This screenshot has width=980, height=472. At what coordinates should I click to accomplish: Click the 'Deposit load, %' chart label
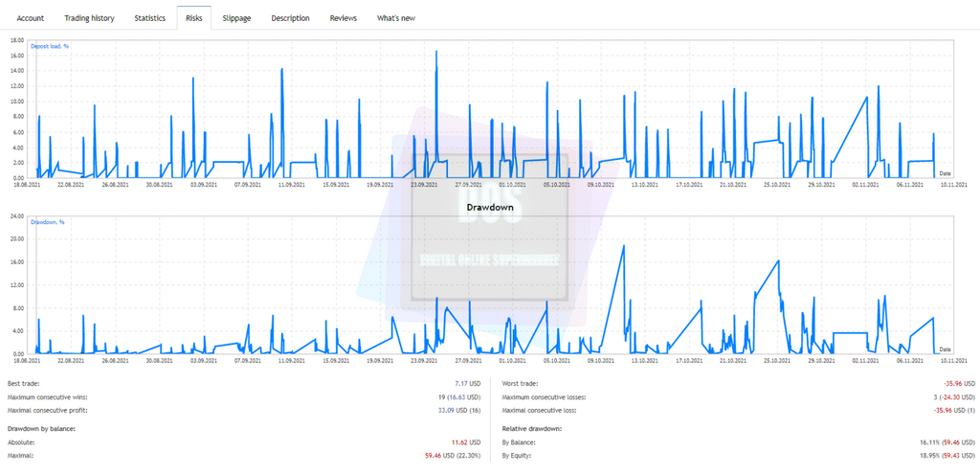(x=50, y=46)
